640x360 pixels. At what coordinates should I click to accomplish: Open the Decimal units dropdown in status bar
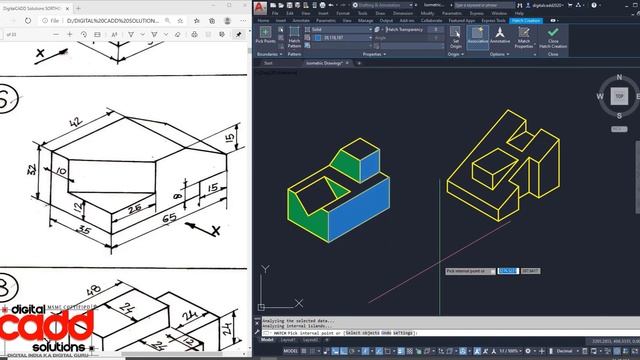tap(568, 351)
